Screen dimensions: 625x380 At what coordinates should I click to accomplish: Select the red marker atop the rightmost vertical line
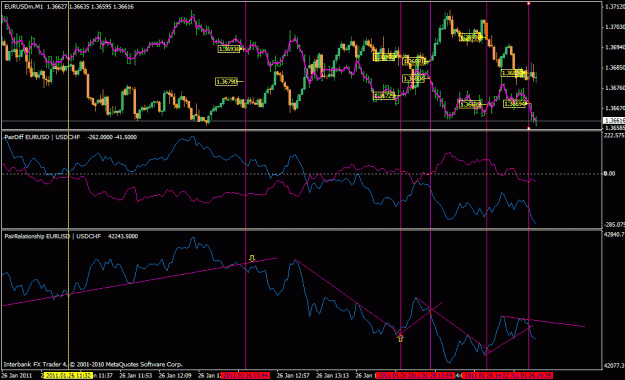529,4
